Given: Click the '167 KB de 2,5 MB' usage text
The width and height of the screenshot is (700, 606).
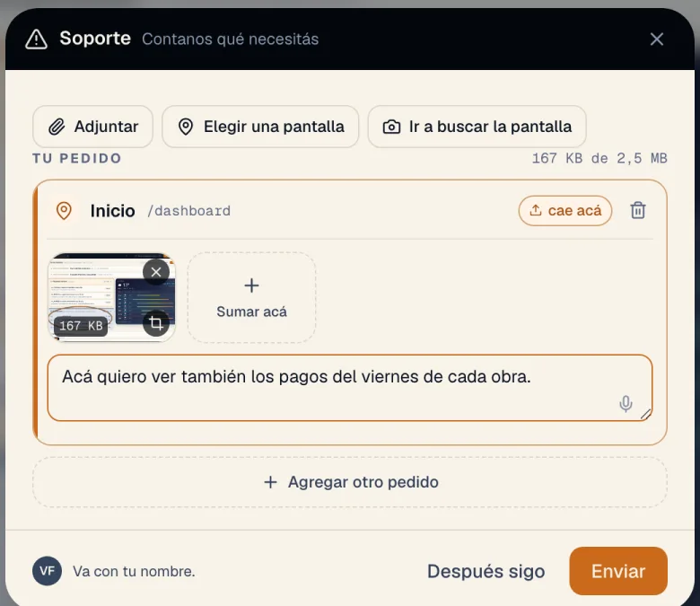Looking at the screenshot, I should tap(599, 158).
